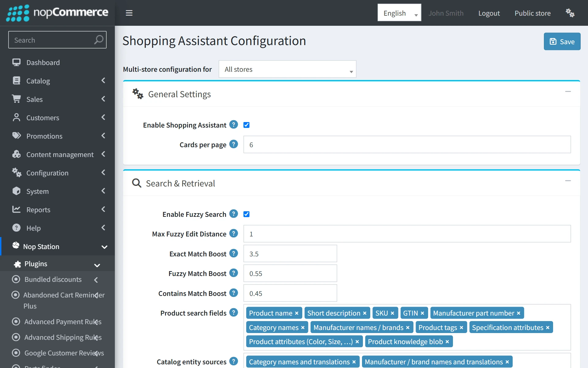
Task: Click the Exact Match Boost field
Action: pyautogui.click(x=290, y=254)
